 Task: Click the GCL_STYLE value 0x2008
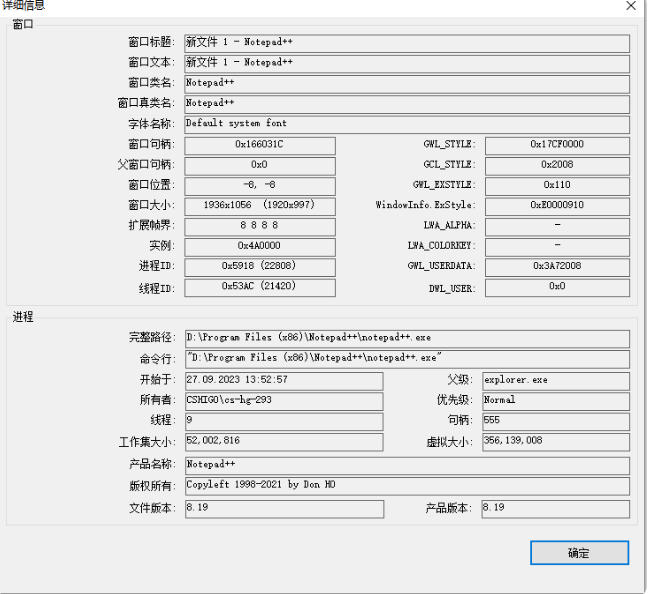tap(557, 165)
